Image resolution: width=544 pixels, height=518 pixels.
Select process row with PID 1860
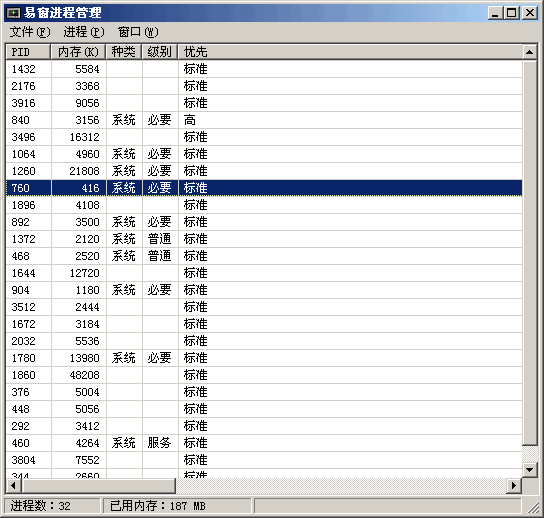[x=264, y=375]
